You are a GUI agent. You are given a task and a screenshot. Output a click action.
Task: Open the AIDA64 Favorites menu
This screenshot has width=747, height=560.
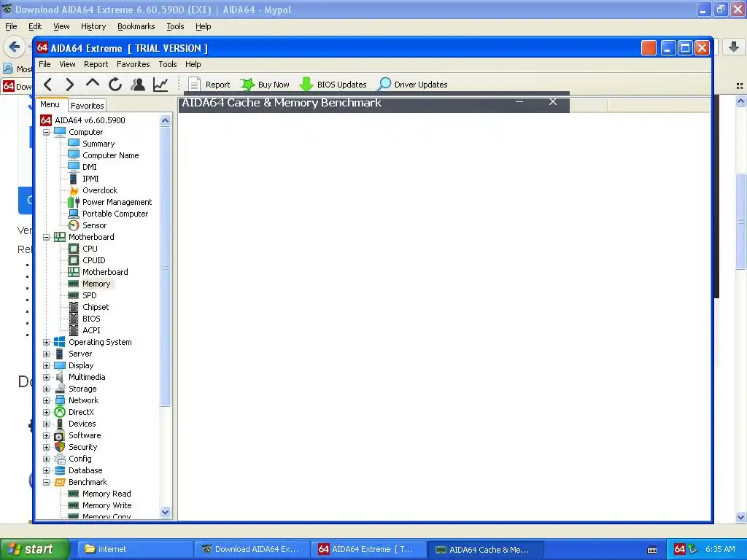coord(133,64)
